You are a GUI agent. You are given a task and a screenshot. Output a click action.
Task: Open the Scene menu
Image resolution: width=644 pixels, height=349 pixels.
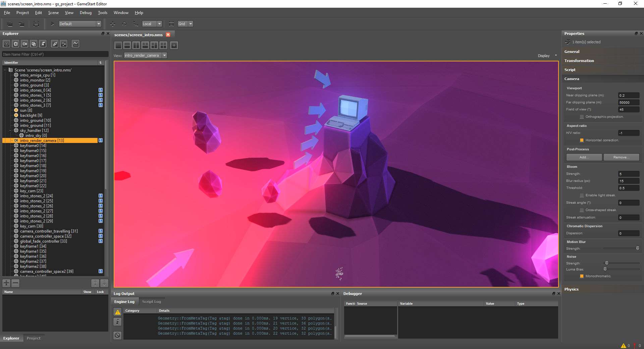pos(53,13)
